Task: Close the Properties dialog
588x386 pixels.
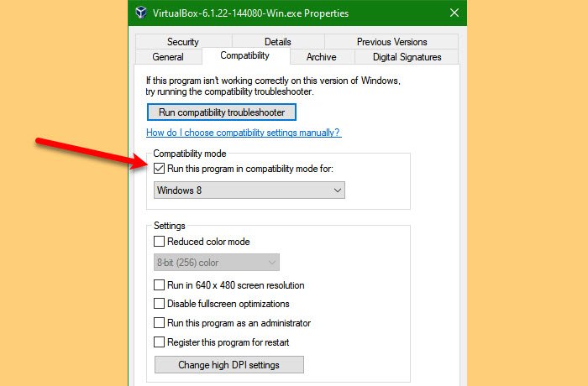Action: [x=454, y=13]
